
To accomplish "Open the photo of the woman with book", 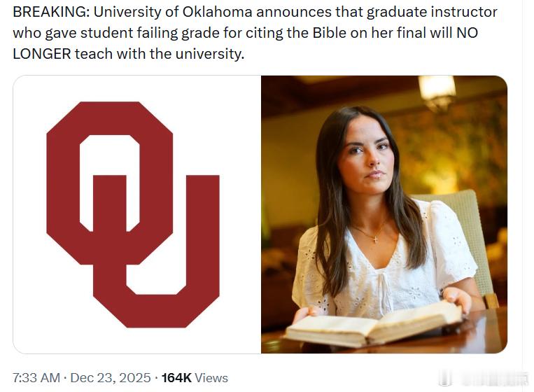I will point(384,214).
